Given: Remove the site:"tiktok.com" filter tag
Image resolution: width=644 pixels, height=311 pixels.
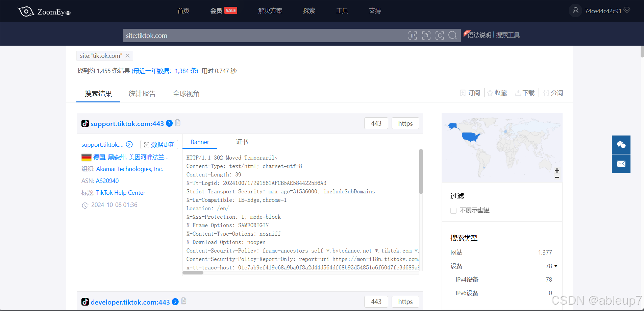Looking at the screenshot, I should [x=127, y=55].
